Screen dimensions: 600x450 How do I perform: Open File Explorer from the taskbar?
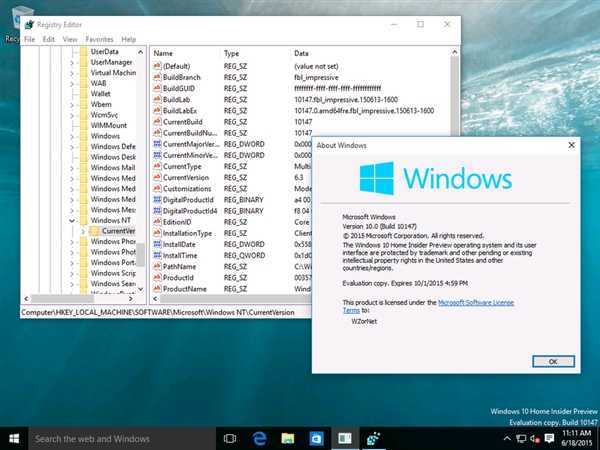288,439
